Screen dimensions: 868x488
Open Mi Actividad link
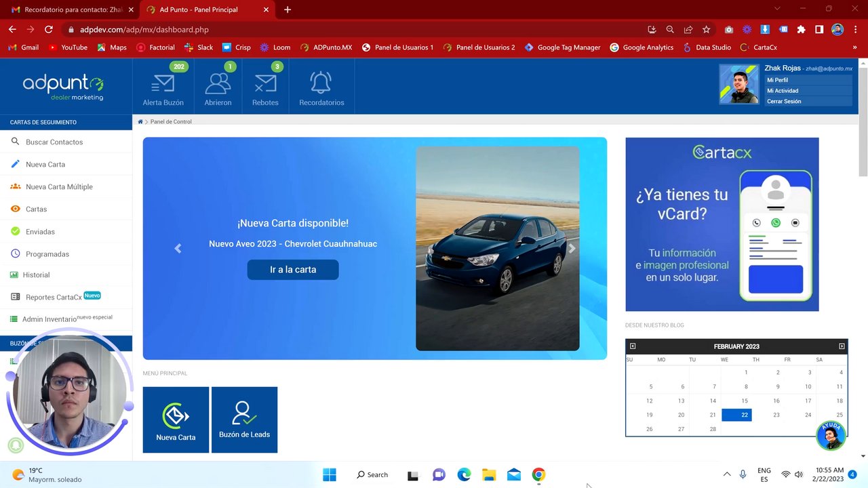(783, 91)
